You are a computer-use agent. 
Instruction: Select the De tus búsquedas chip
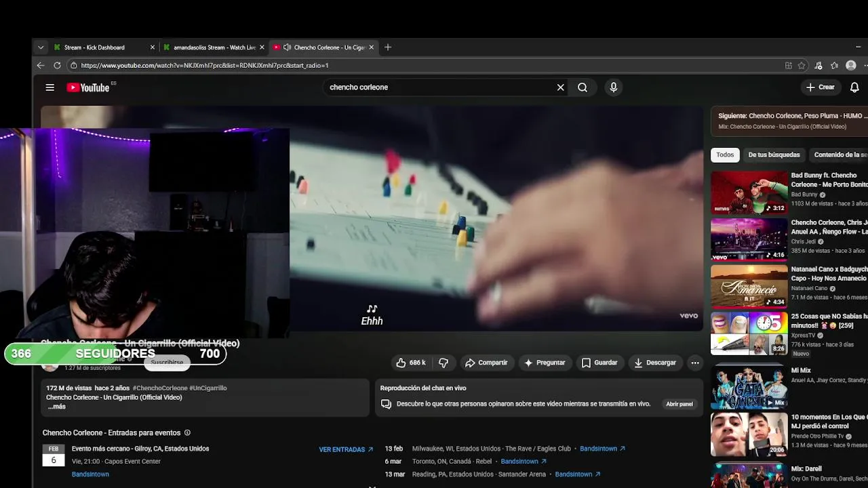(774, 155)
